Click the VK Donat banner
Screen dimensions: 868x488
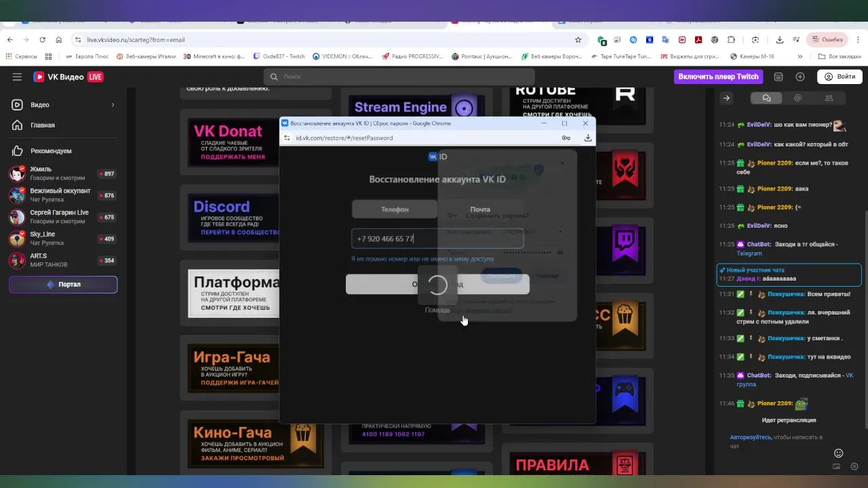(x=233, y=143)
